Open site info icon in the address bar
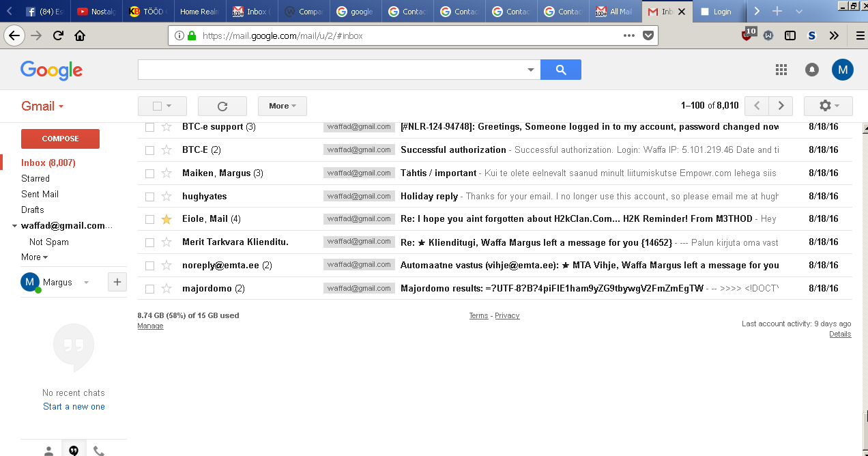868x456 pixels. [179, 35]
